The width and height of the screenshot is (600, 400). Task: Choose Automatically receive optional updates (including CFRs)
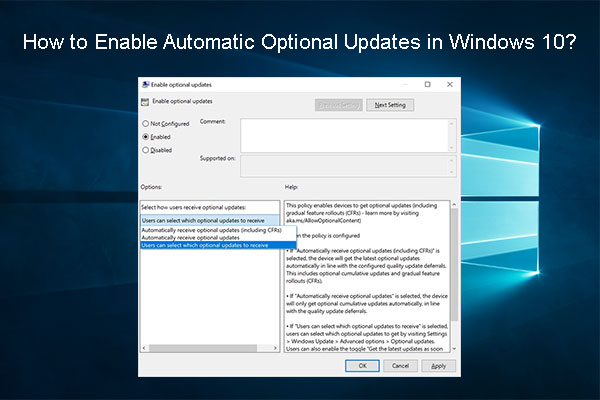point(218,230)
